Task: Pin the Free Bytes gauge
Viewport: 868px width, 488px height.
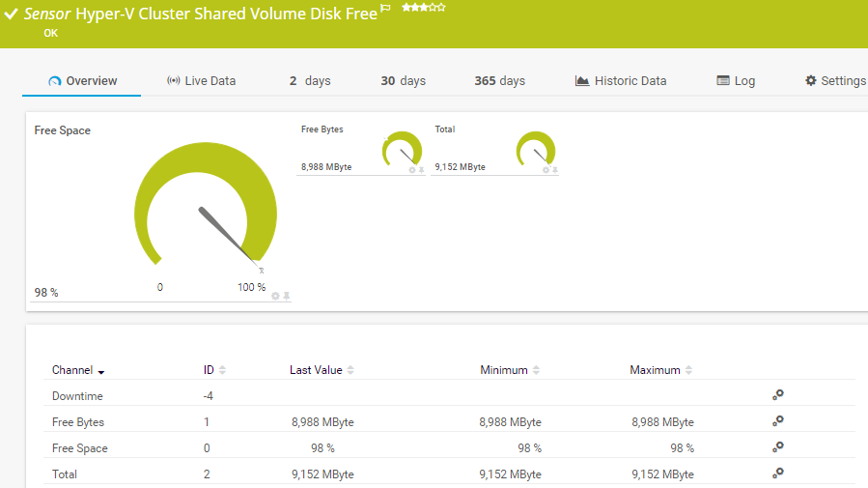Action: 421,170
